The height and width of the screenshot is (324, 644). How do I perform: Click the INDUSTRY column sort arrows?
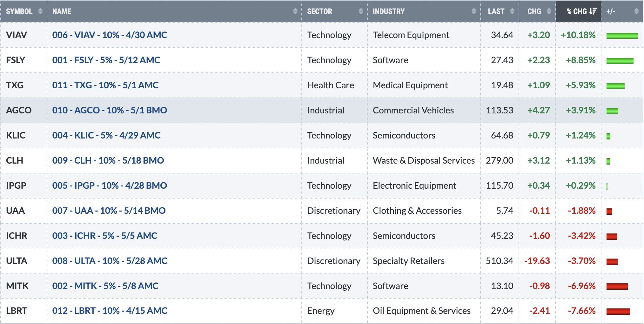click(x=474, y=11)
